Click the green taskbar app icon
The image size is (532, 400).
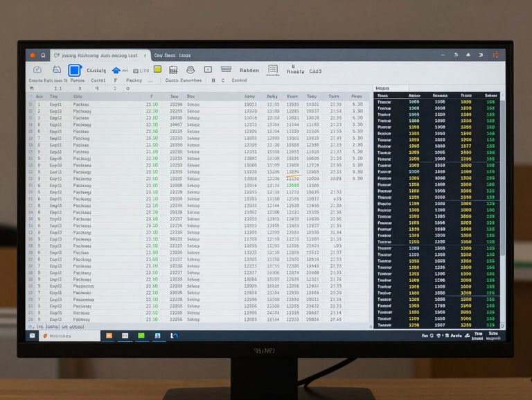coord(141,336)
